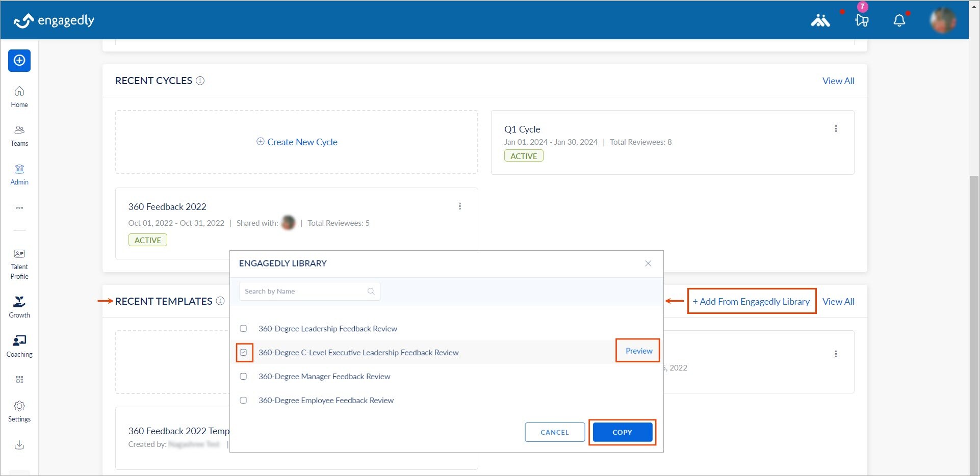The width and height of the screenshot is (980, 476).
Task: Open Settings from sidebar
Action: click(19, 412)
